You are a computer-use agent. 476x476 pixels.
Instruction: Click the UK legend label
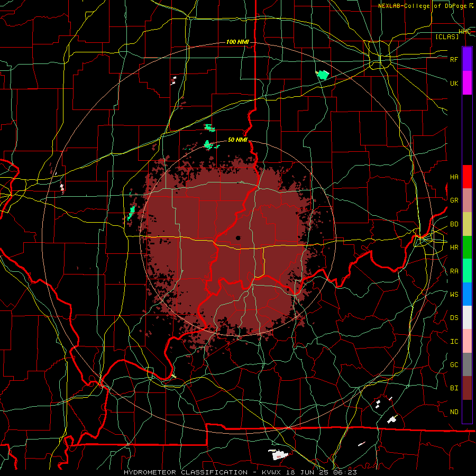click(x=454, y=83)
